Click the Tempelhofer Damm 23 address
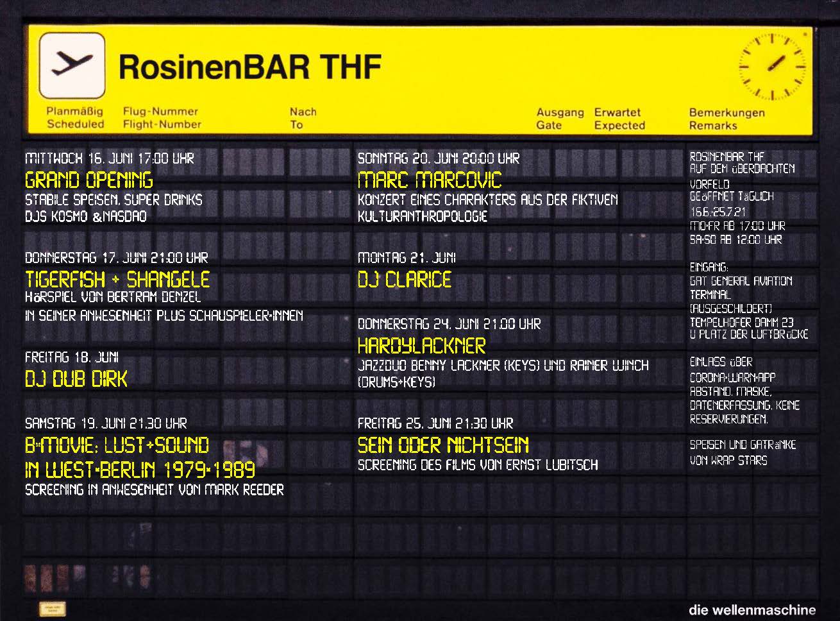The width and height of the screenshot is (840, 621). [741, 322]
